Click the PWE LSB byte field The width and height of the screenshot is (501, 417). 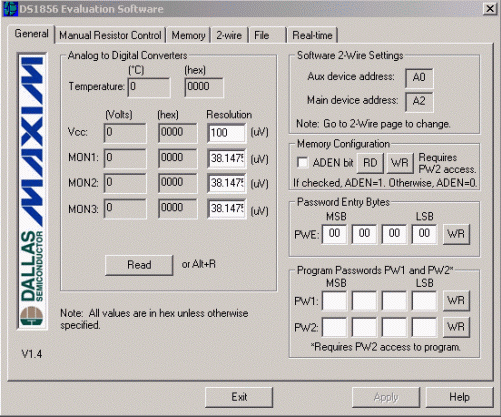tap(424, 234)
